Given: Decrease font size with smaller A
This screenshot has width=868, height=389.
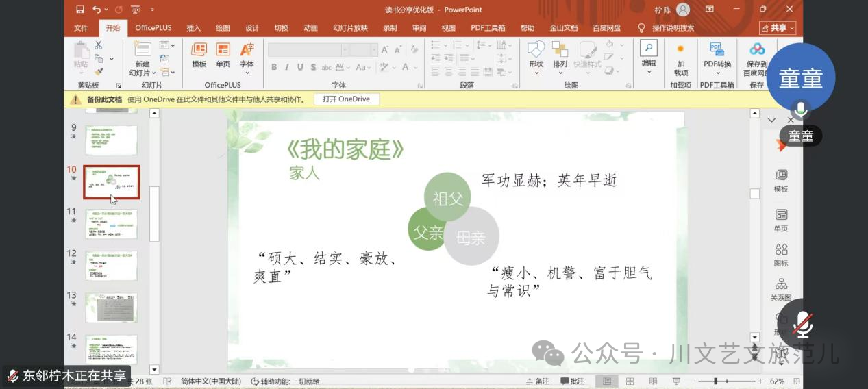Looking at the screenshot, I should 397,49.
